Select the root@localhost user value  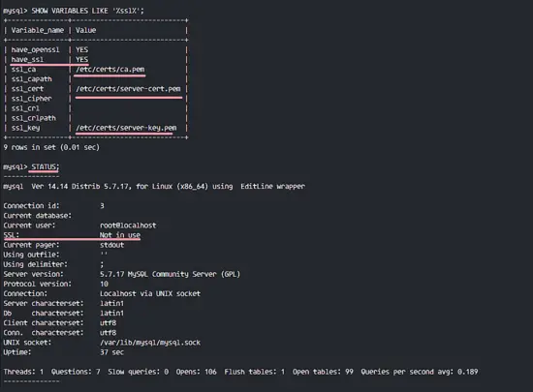[x=128, y=226]
